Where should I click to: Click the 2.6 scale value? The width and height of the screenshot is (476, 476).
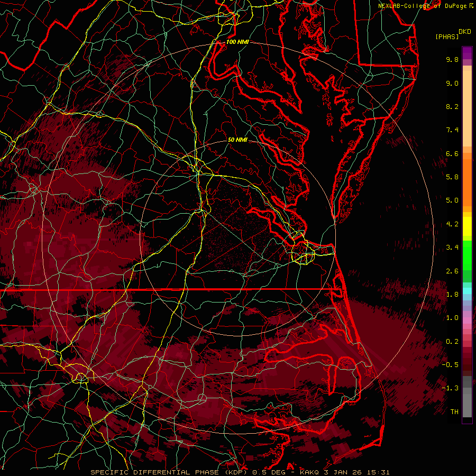tap(452, 271)
